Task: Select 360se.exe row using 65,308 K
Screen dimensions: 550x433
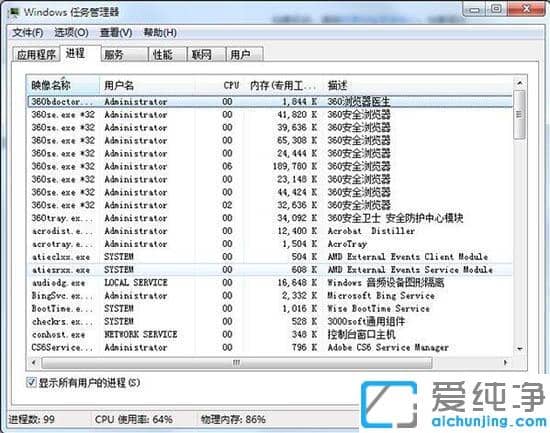Action: coord(270,141)
